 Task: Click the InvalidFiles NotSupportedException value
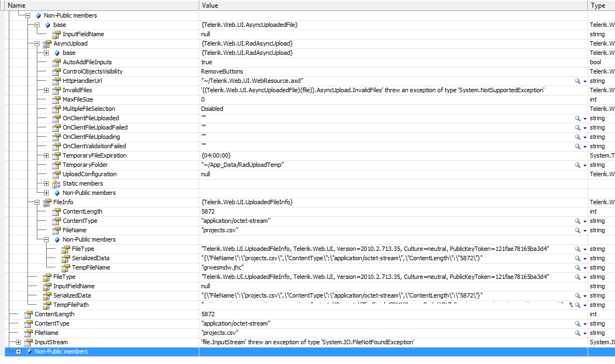[x=373, y=90]
